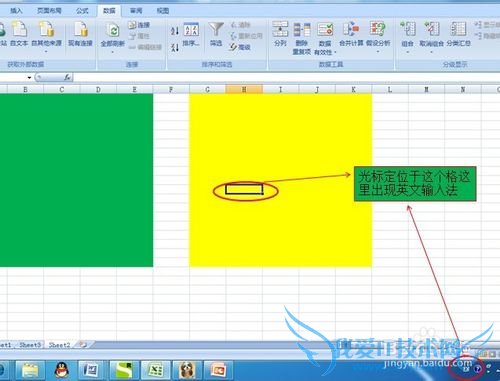This screenshot has width=500, height=381.
Task: Switch to the 页面布局 Page Layout tab
Action: click(49, 11)
